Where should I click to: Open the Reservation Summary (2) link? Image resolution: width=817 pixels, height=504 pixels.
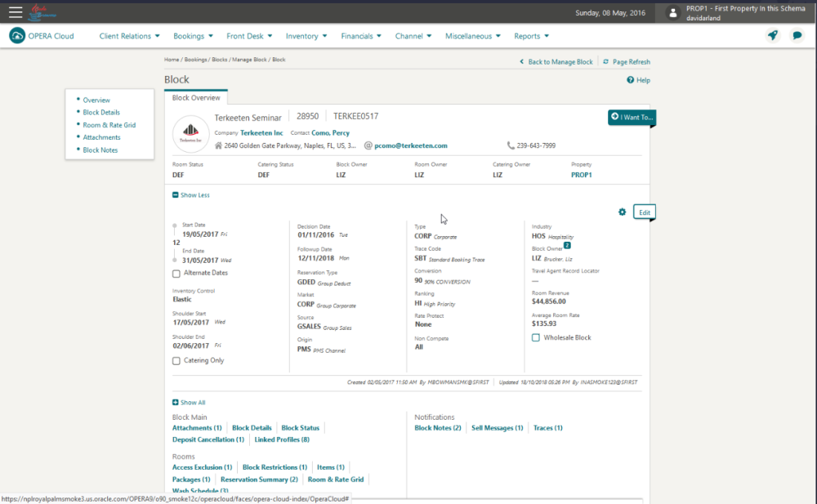point(259,479)
